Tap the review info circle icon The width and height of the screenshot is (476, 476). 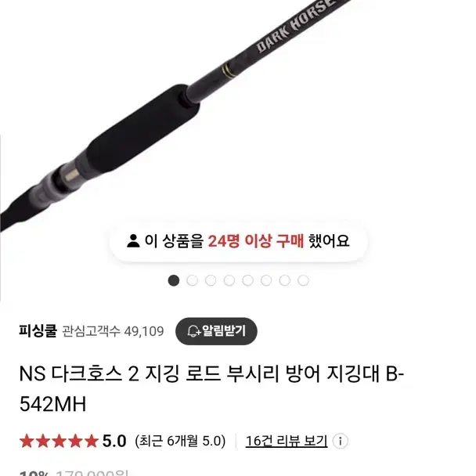click(x=340, y=441)
